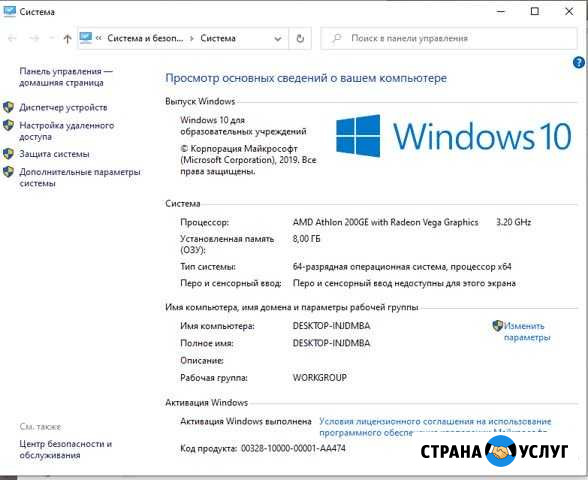Viewport: 588px width, 480px height.
Task: Open 'Панель управления — домашняя страница'
Action: pos(66,77)
